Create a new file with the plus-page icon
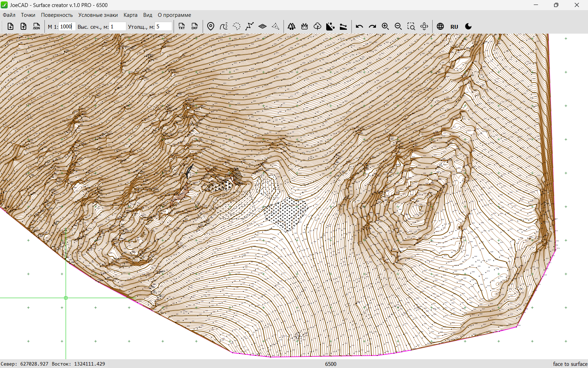The image size is (588, 368). [10, 26]
